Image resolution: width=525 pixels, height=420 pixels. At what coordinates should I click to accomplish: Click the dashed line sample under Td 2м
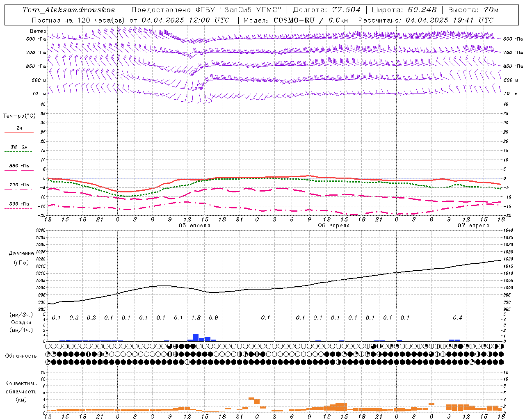click(18, 152)
